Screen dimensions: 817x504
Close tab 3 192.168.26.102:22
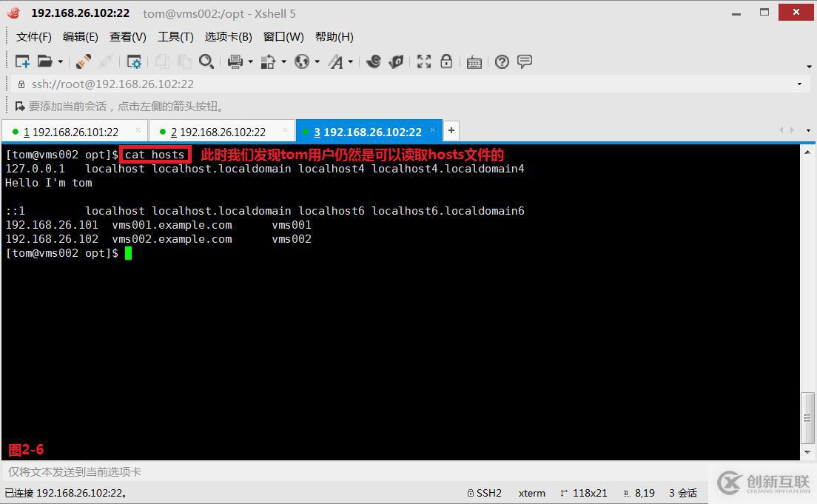pyautogui.click(x=432, y=130)
